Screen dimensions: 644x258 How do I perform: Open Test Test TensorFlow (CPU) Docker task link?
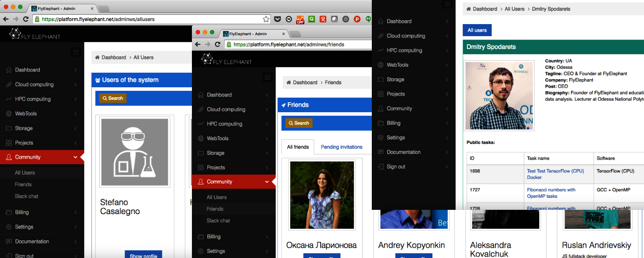tap(556, 174)
